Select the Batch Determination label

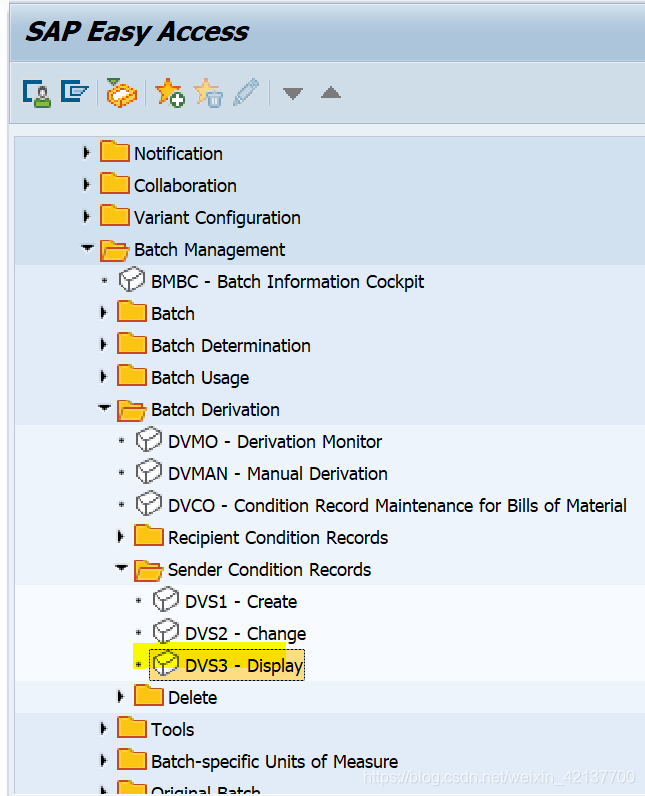point(231,346)
